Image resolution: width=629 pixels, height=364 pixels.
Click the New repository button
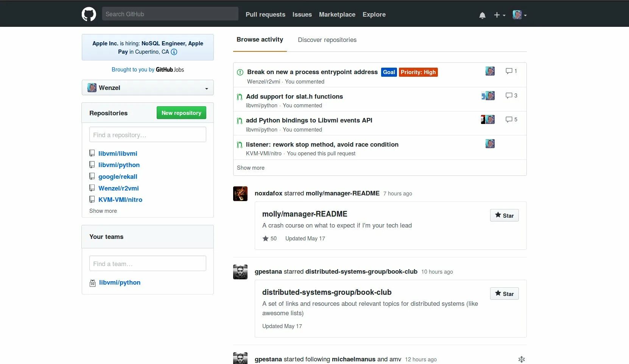tap(181, 113)
